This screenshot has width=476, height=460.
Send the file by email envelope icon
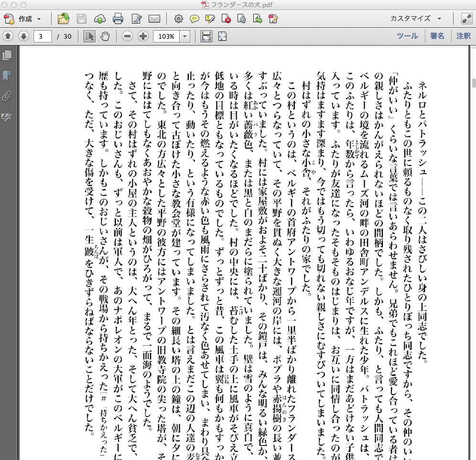[x=154, y=19]
